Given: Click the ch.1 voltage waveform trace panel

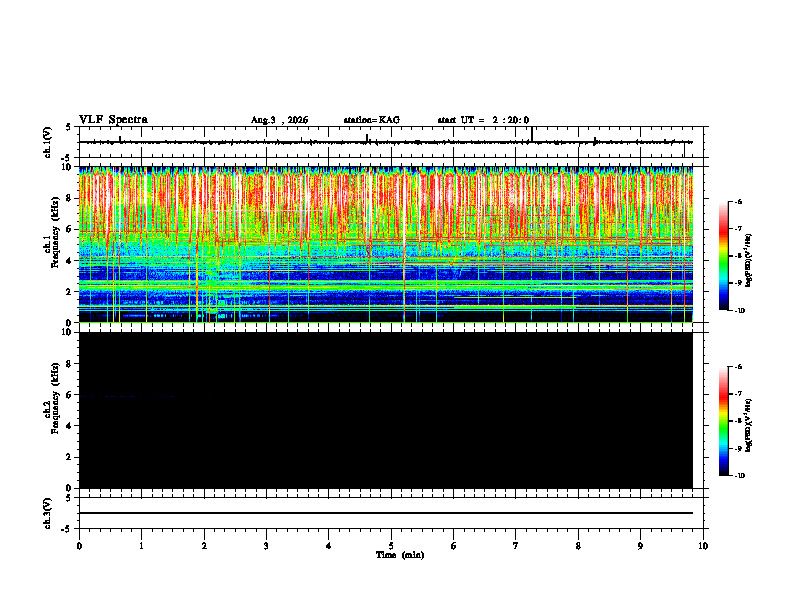Looking at the screenshot, I should click(x=393, y=142).
